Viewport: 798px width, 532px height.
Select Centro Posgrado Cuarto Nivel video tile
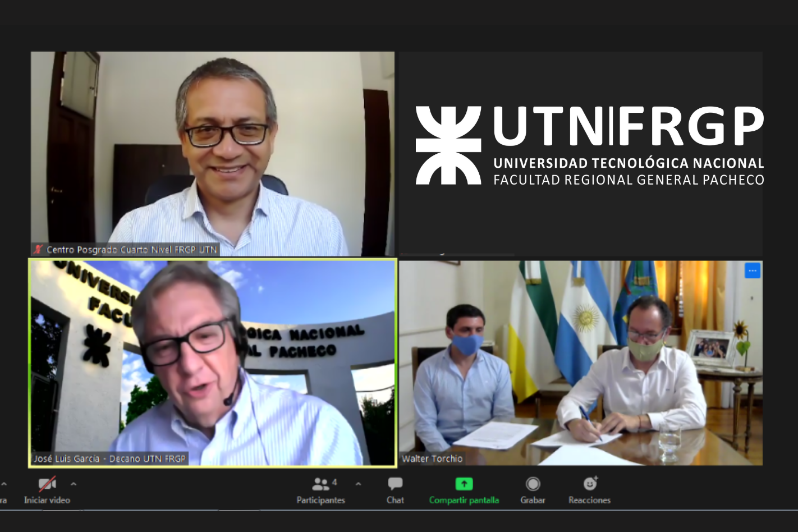point(213,154)
